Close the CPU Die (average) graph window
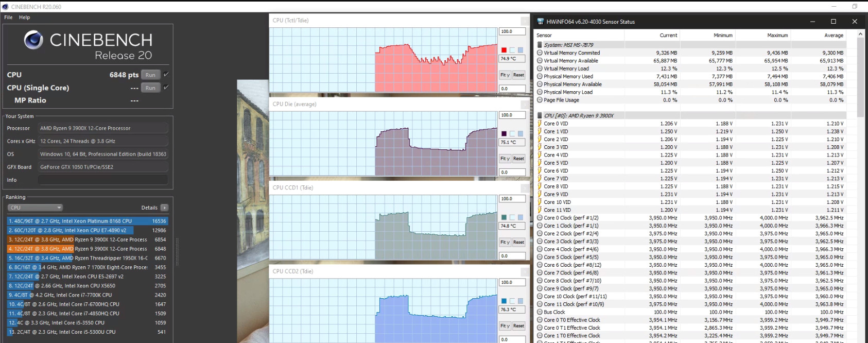Screen dimensions: 868x343 point(525,104)
